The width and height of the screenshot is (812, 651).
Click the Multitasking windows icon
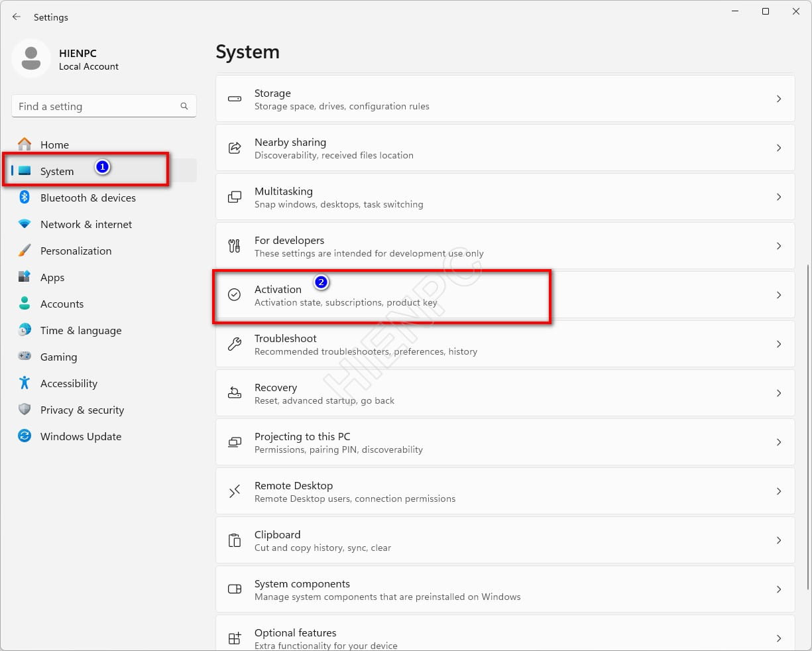point(235,197)
